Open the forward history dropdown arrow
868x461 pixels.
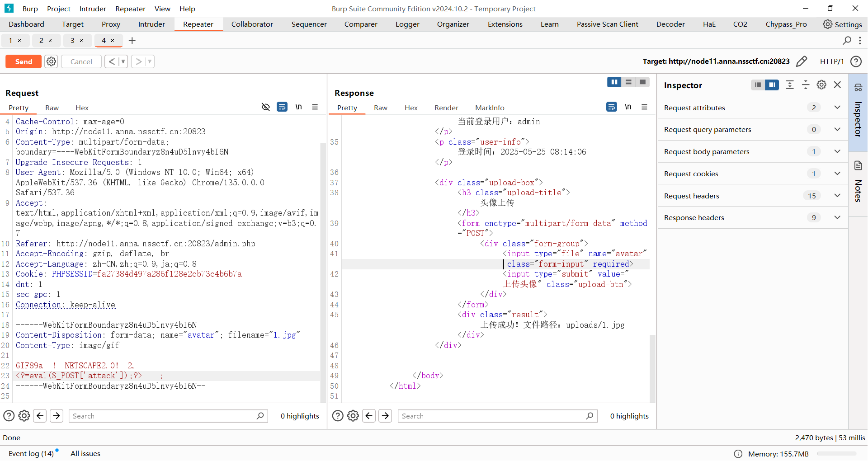click(150, 61)
